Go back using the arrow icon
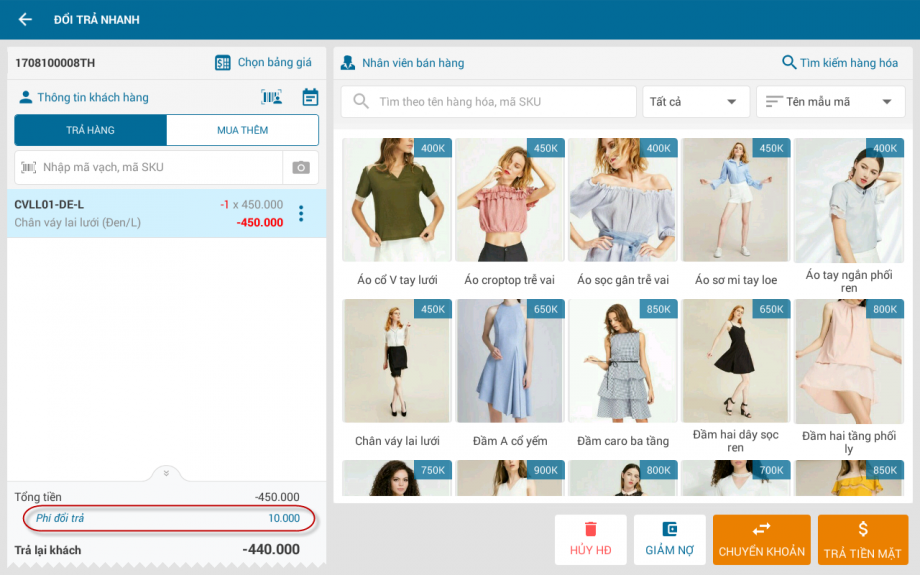This screenshot has height=575, width=920. (25, 19)
